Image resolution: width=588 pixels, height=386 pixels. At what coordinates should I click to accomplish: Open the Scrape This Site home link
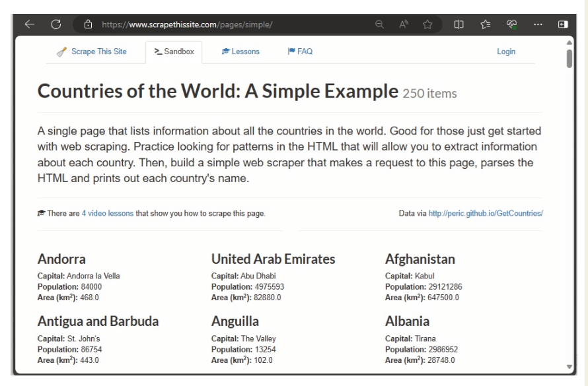click(91, 51)
